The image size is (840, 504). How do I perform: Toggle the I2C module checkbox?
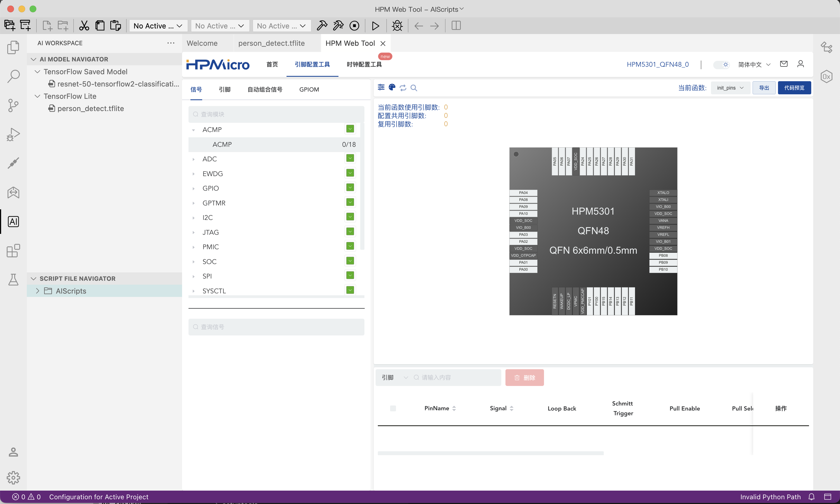coord(350,217)
